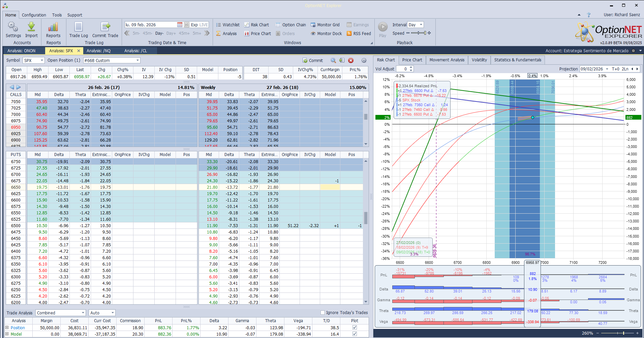
Task: Close the Analysis: SPX tab
Action: coord(79,51)
